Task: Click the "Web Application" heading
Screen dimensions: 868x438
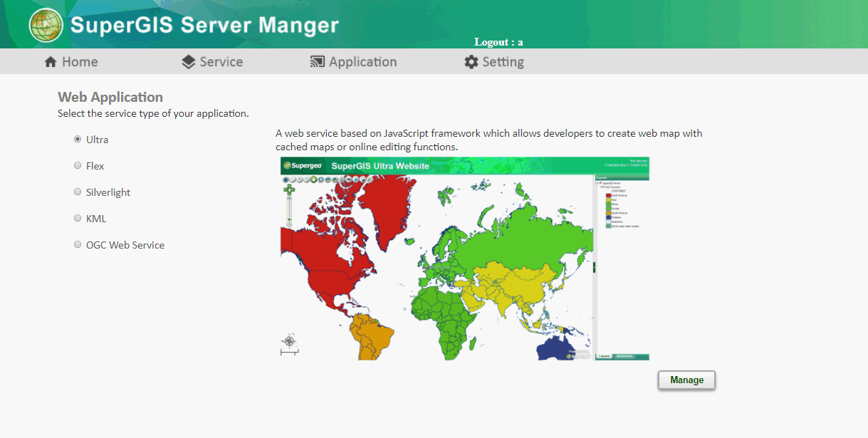Action: click(110, 97)
